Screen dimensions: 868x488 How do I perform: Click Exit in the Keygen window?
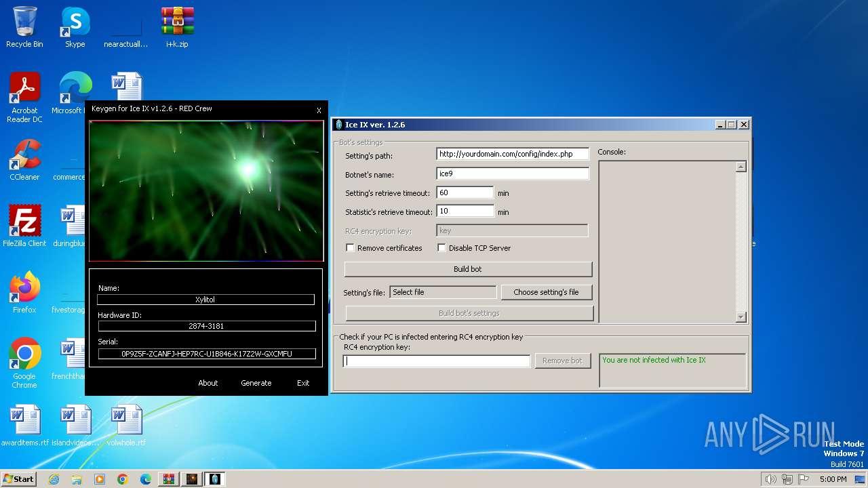tap(303, 383)
